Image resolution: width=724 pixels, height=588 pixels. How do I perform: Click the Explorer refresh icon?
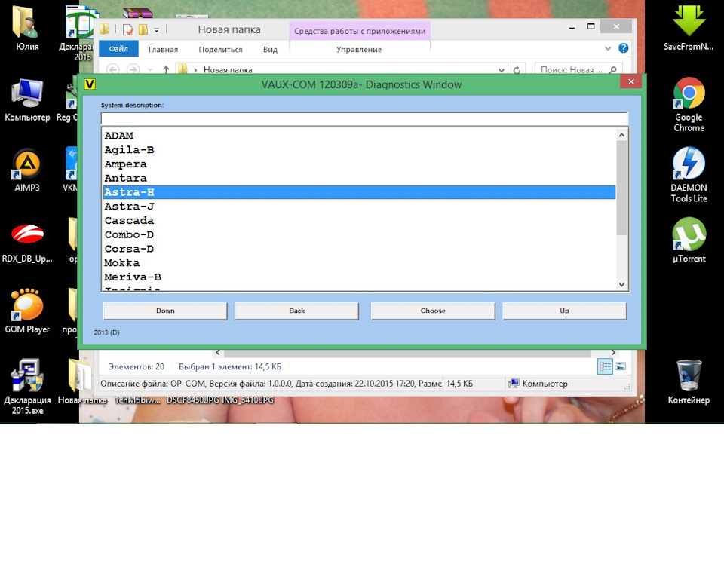point(517,69)
